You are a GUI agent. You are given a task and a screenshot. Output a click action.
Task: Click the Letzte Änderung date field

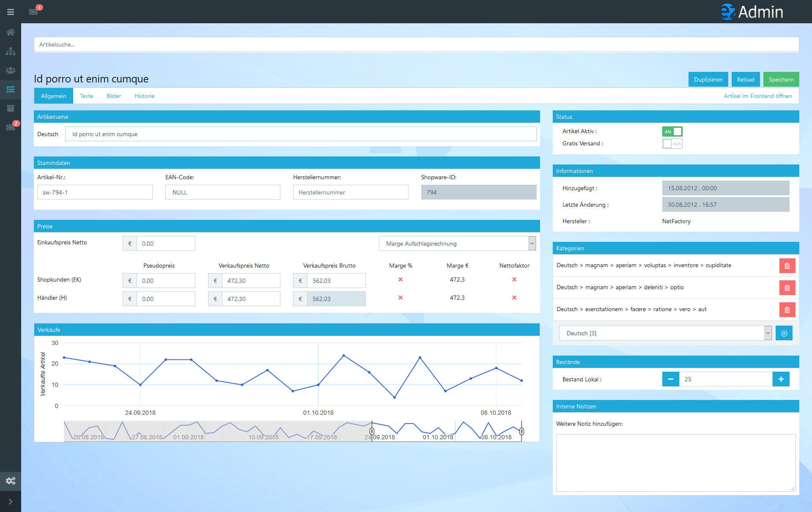pyautogui.click(x=726, y=205)
